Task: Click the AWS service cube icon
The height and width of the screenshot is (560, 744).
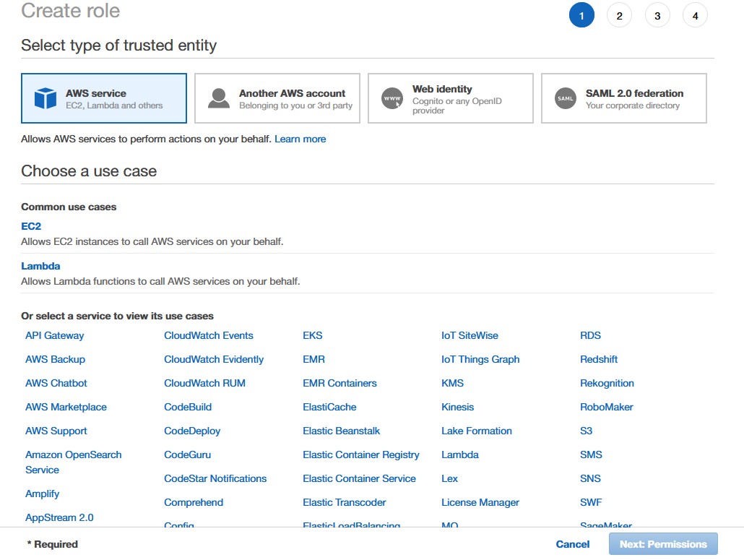Action: click(46, 98)
